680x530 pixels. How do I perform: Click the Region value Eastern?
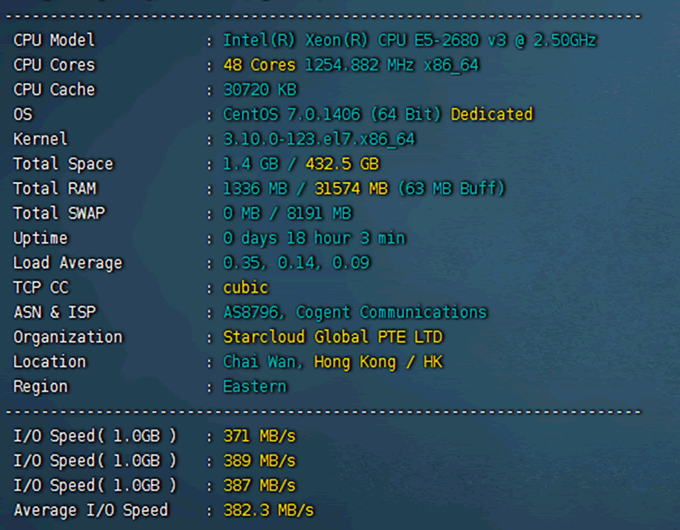click(x=255, y=387)
